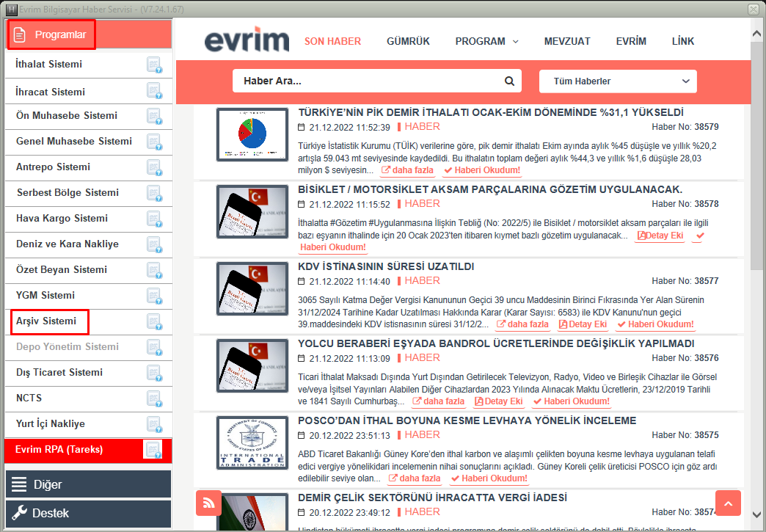Mark bandrol news as Haberi Okudum
Screen dimensions: 766x532
(x=572, y=401)
